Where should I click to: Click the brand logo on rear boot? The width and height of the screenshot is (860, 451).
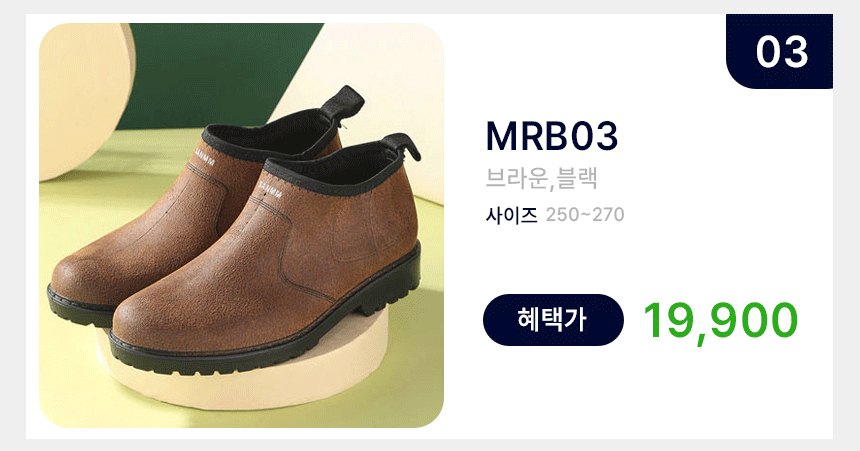205,155
